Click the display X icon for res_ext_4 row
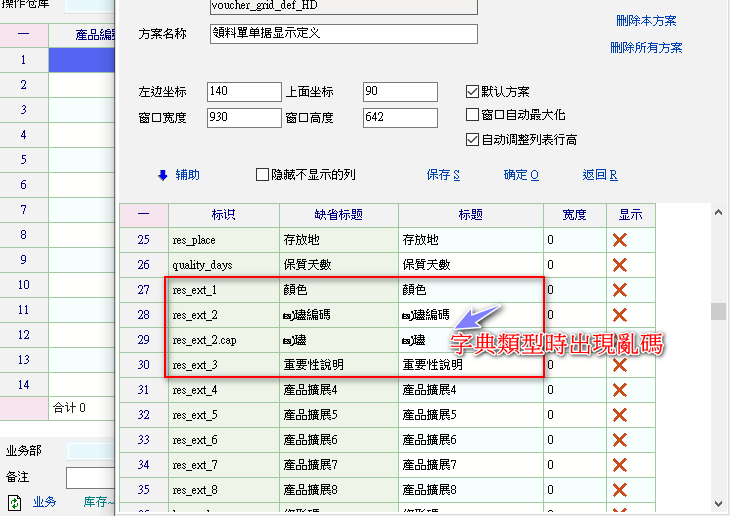Screen dimensions: 730x516 pos(619,390)
